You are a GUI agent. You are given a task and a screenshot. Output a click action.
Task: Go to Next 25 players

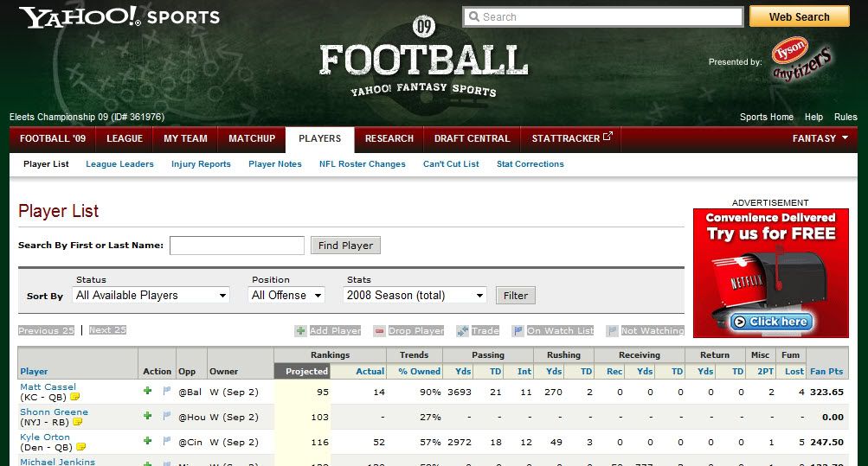[107, 330]
